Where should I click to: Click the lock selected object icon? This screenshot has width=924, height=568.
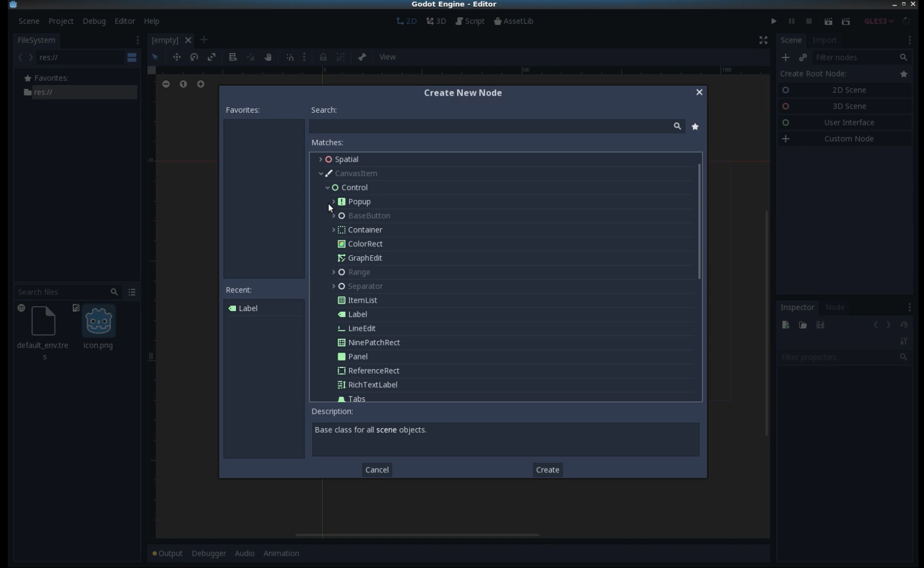pyautogui.click(x=323, y=57)
